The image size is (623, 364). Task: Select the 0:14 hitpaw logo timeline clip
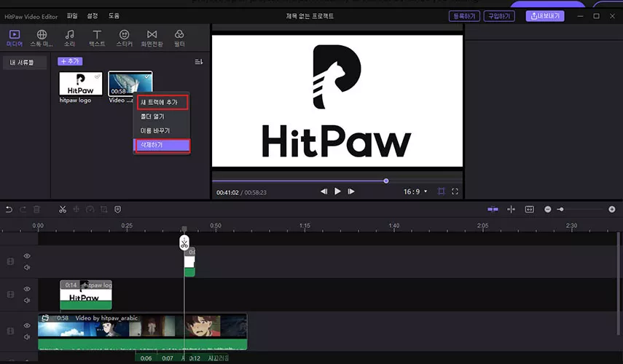coord(86,295)
